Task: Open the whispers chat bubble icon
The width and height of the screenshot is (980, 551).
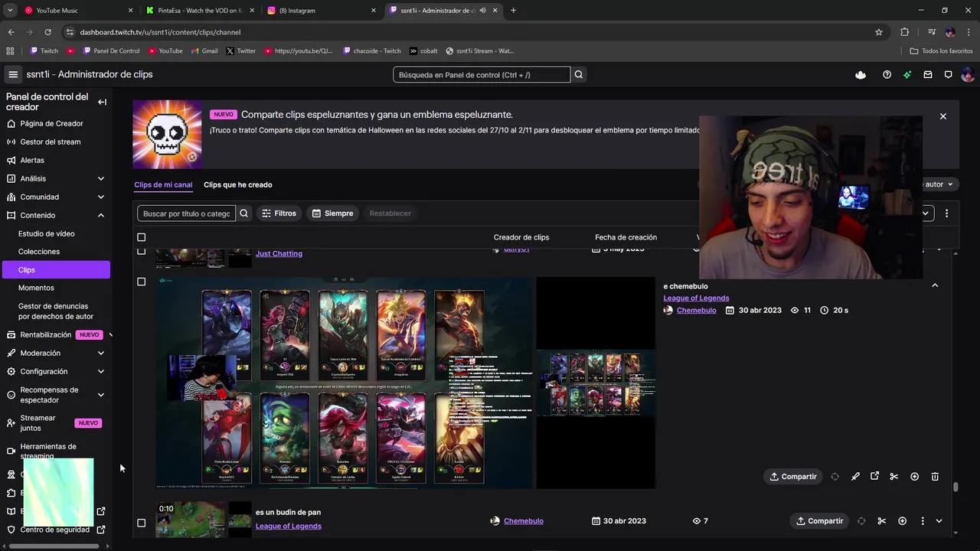Action: [x=948, y=74]
